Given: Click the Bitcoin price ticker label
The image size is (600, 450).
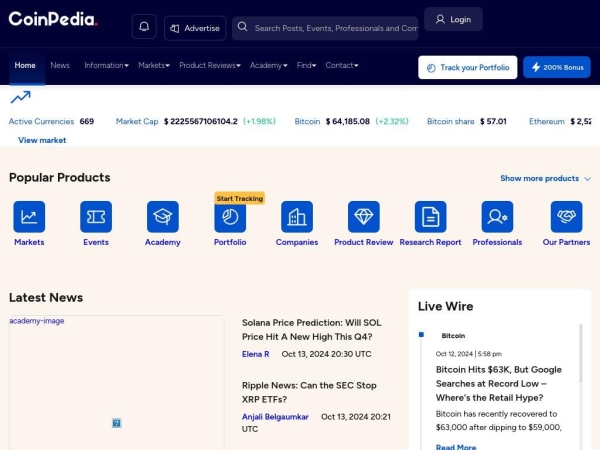Looking at the screenshot, I should (x=307, y=121).
